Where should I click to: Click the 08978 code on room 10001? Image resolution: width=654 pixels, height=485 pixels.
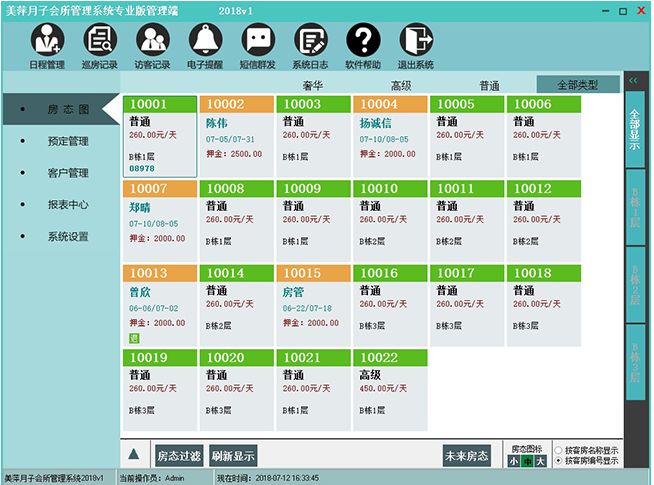[142, 168]
